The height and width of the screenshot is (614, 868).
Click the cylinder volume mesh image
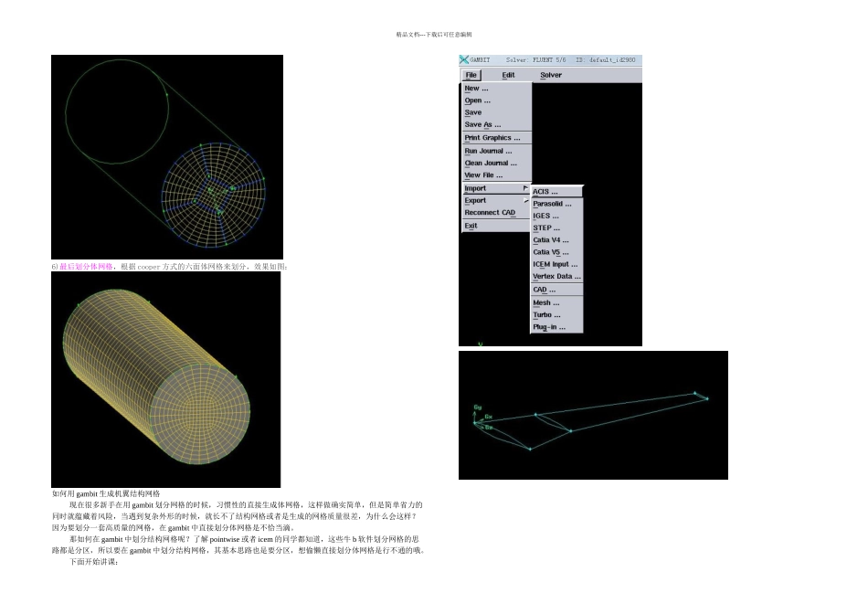[x=166, y=380]
